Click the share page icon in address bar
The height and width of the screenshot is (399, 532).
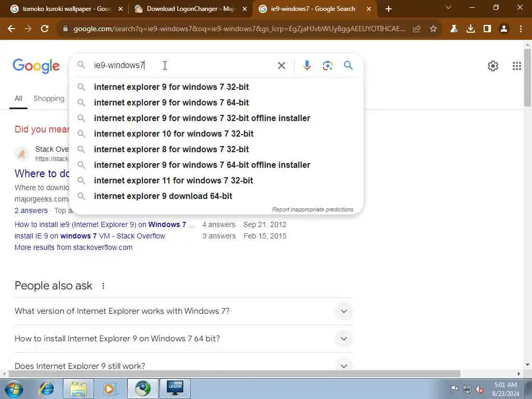pos(417,29)
